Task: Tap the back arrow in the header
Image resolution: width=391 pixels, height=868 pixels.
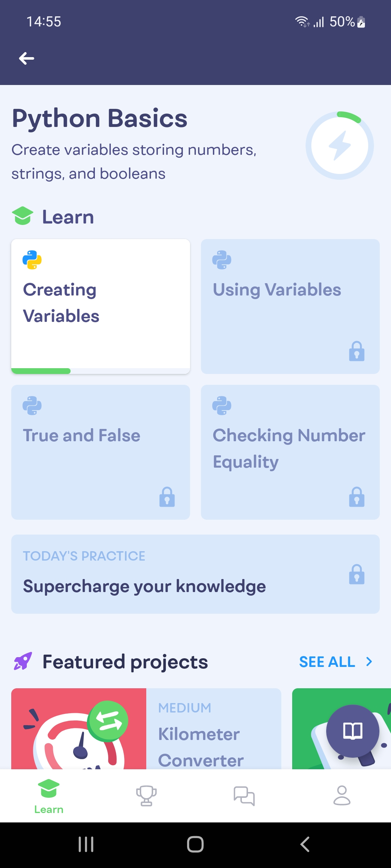Action: [26, 58]
